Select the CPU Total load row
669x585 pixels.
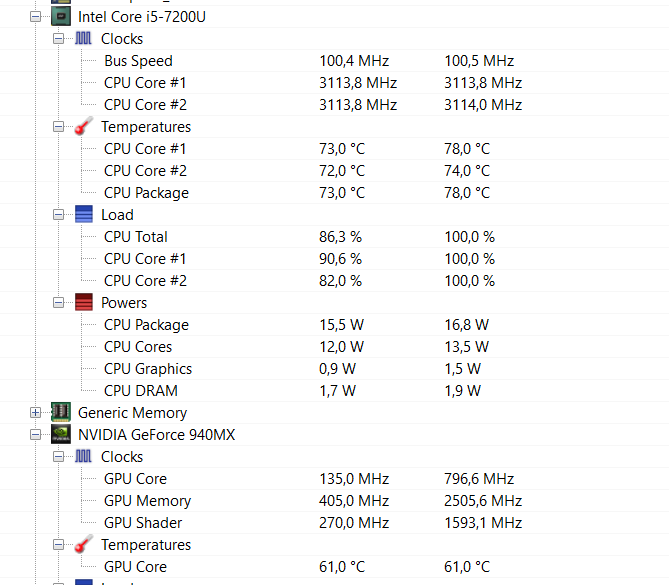point(136,237)
